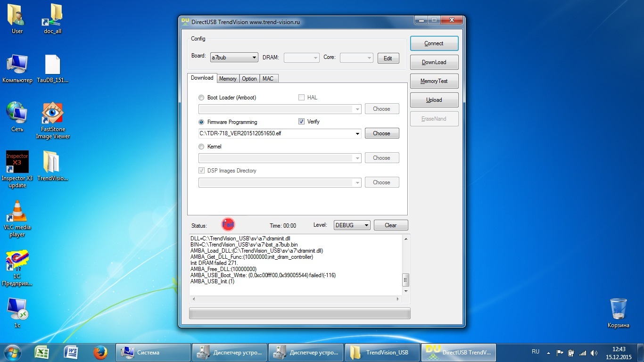
Task: Switch to the Memory tab
Action: click(228, 79)
